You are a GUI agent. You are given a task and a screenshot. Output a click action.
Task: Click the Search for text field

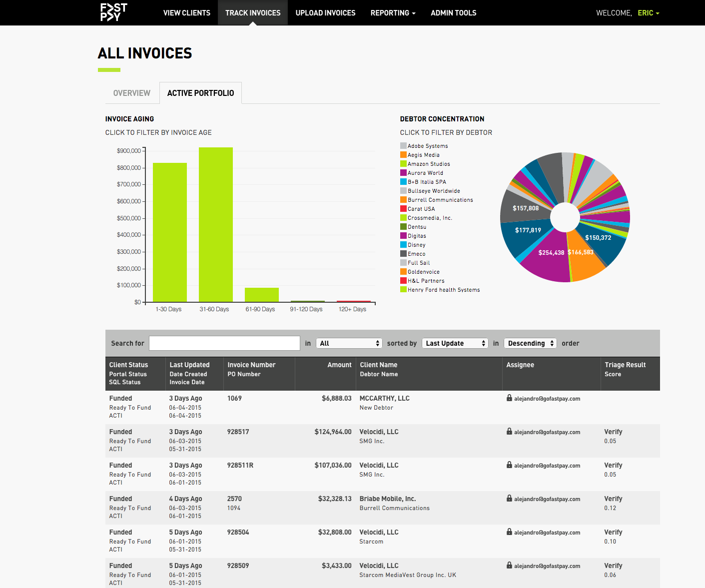click(x=224, y=343)
